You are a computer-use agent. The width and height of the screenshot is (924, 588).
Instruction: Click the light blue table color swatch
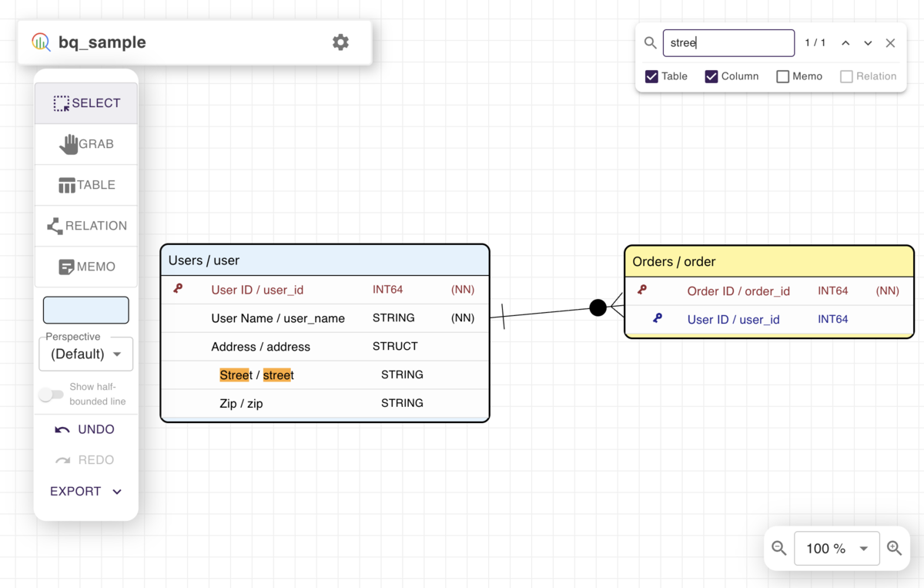click(x=86, y=310)
